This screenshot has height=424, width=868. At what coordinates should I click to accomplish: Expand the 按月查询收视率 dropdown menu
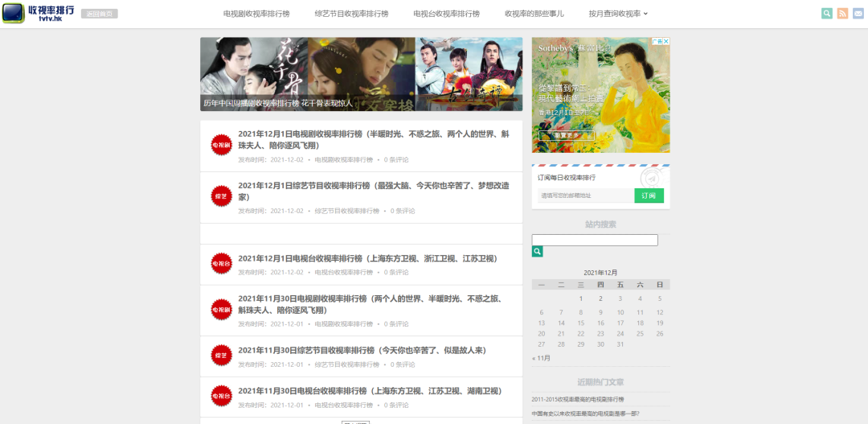point(618,14)
